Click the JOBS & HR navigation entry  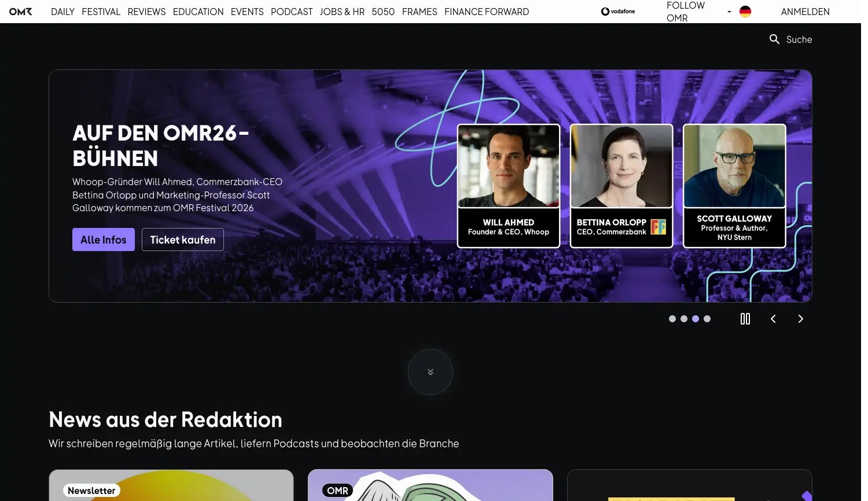pyautogui.click(x=342, y=12)
